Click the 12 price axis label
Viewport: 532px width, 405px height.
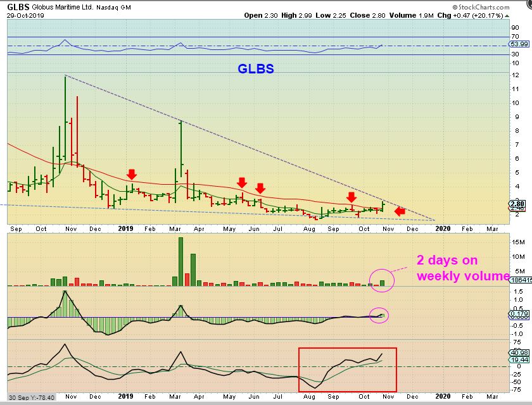[516, 75]
